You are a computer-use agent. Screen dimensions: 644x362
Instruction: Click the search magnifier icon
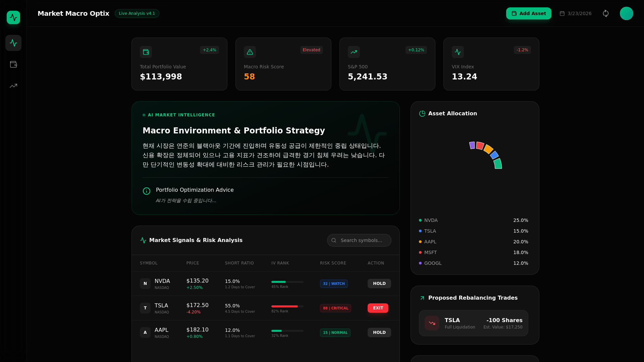click(x=334, y=240)
